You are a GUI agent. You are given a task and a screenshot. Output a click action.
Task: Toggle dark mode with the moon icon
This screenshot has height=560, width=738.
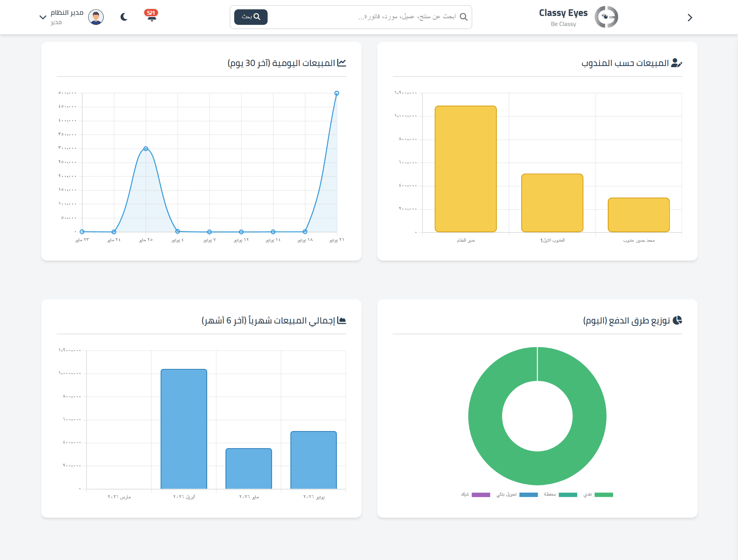pos(124,17)
